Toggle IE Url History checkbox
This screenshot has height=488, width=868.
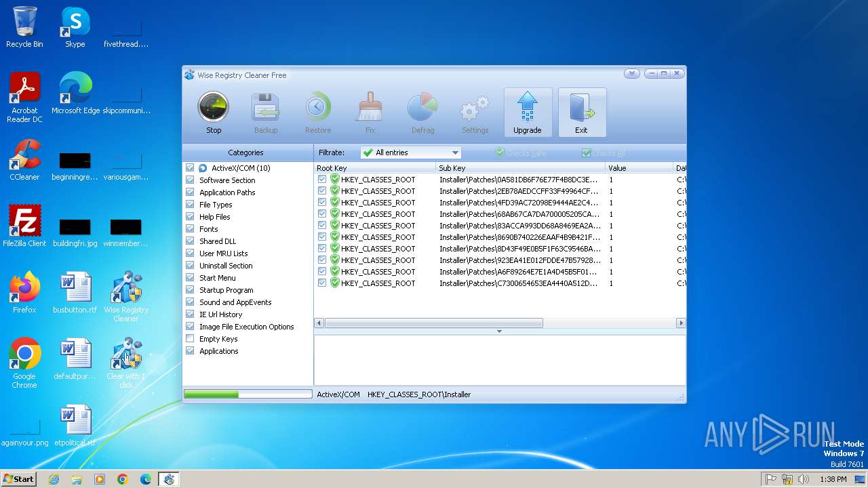click(190, 314)
